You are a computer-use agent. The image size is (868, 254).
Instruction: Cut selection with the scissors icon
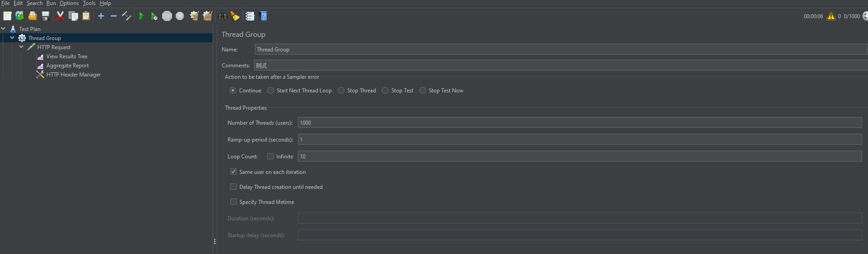pos(60,16)
